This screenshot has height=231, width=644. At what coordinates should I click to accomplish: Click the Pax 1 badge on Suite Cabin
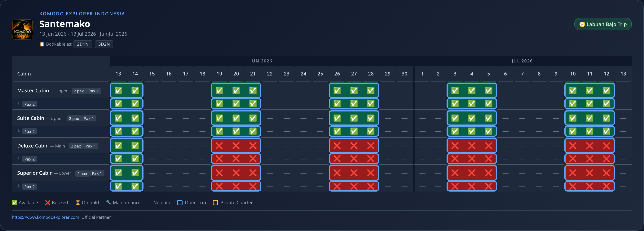pyautogui.click(x=89, y=118)
